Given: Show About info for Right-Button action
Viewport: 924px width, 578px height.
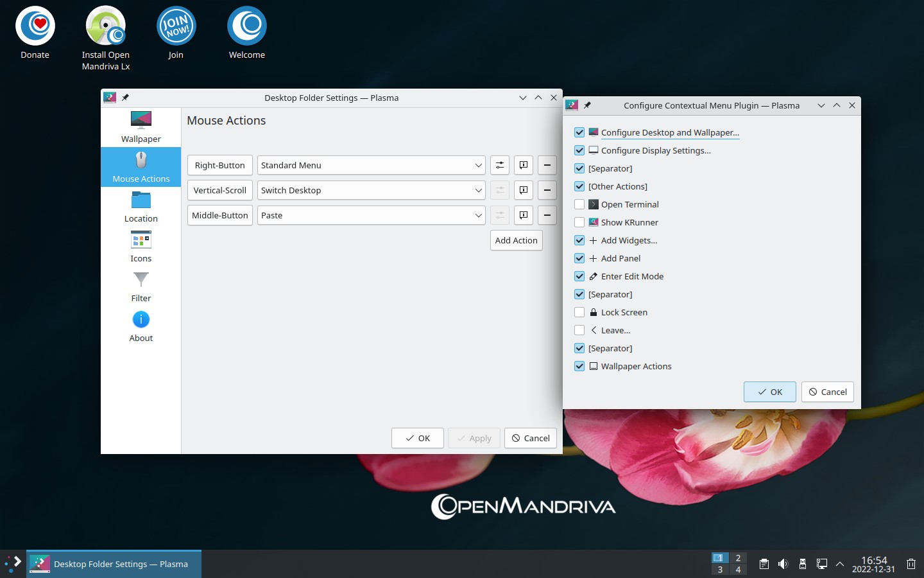Looking at the screenshot, I should click(x=524, y=165).
